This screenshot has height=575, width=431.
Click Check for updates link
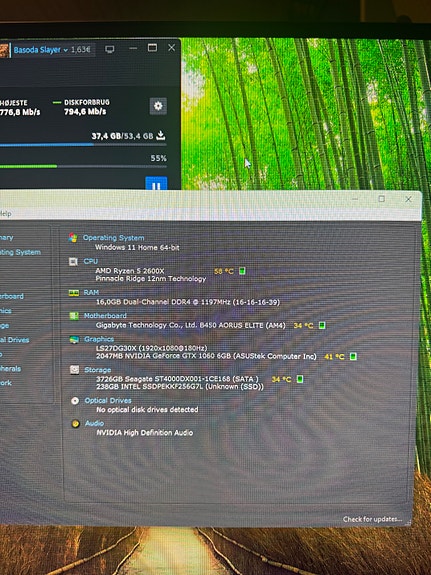[x=372, y=519]
